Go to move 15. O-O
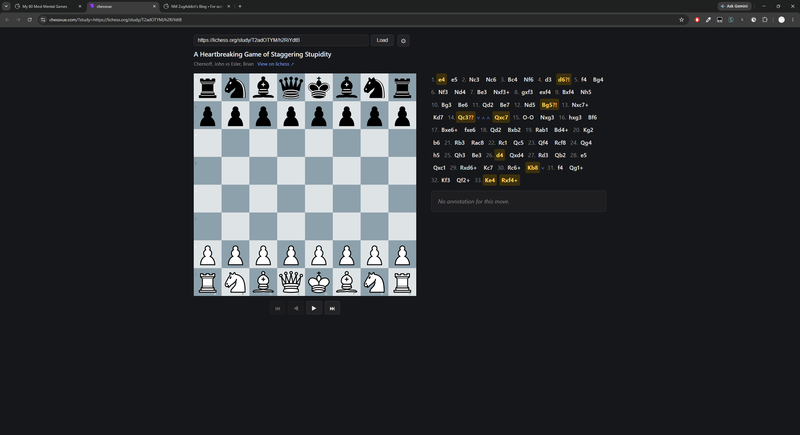 pyautogui.click(x=528, y=118)
